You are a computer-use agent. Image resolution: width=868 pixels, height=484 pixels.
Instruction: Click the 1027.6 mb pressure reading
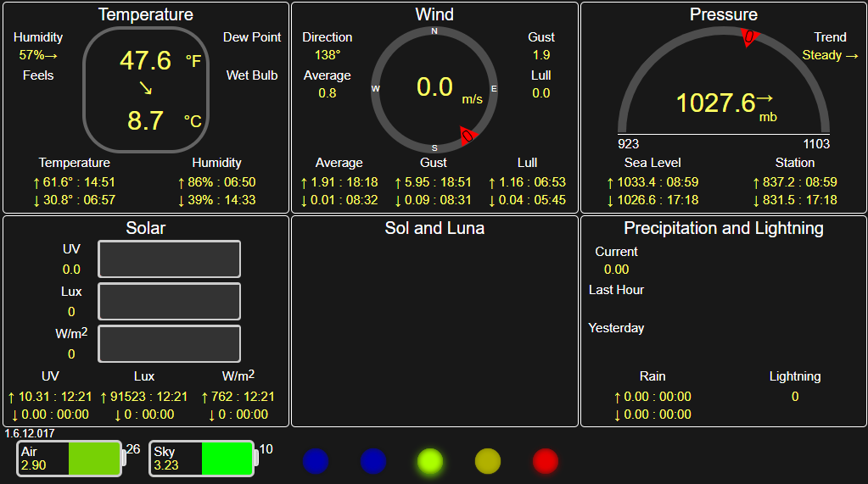click(716, 103)
